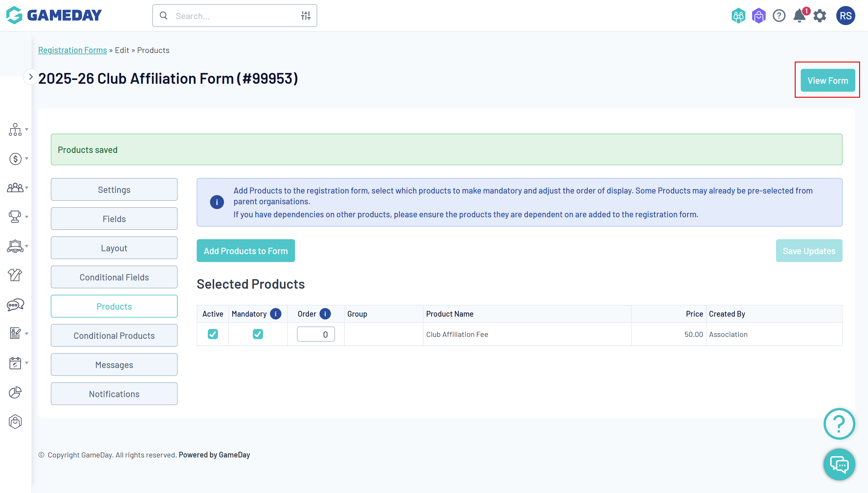Viewport: 868px width, 493px height.
Task: Click the Order column info icon
Action: tap(325, 314)
